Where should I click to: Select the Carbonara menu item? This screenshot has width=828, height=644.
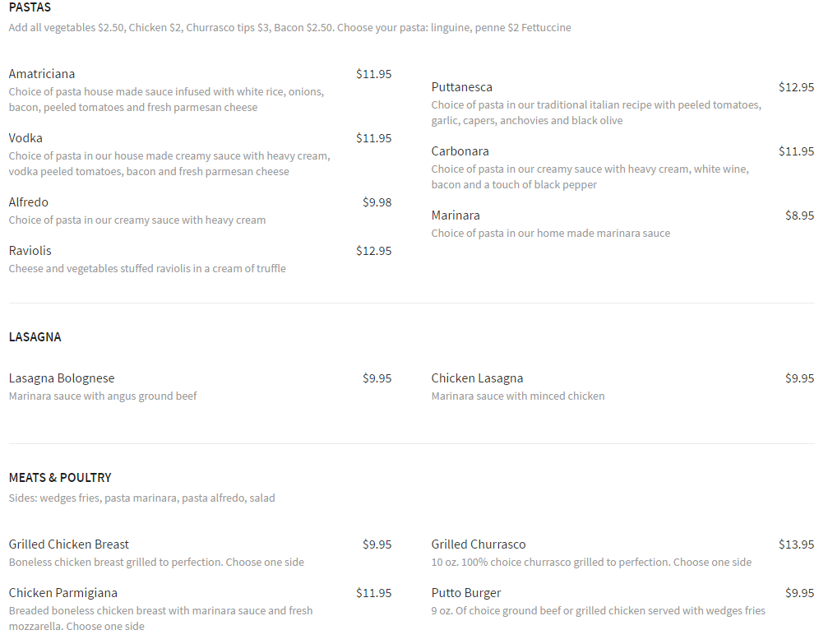click(460, 151)
